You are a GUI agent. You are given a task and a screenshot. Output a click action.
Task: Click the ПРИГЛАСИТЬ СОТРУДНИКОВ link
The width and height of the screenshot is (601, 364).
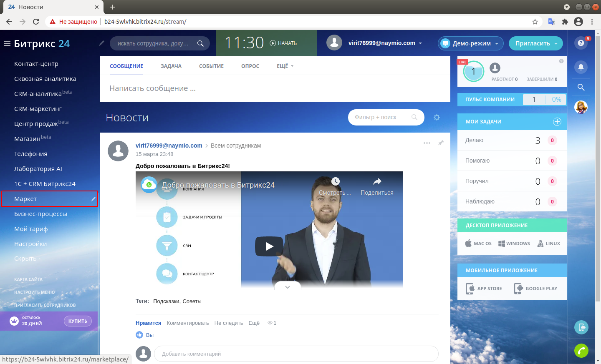[x=45, y=305]
